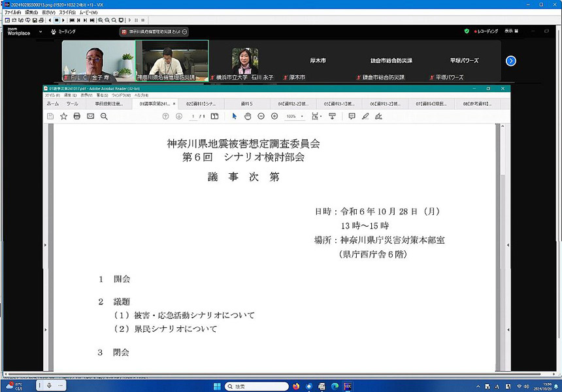Click the Windows Start button on the taskbar

tap(216, 386)
